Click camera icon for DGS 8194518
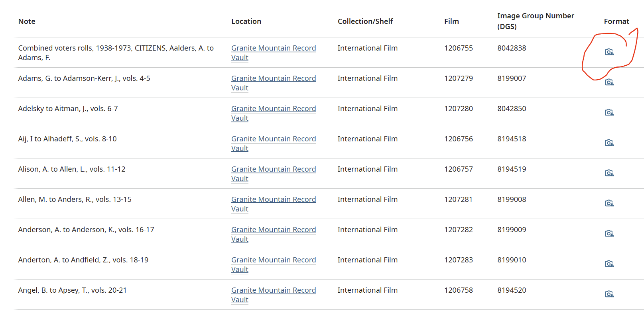This screenshot has width=644, height=311. [x=609, y=143]
